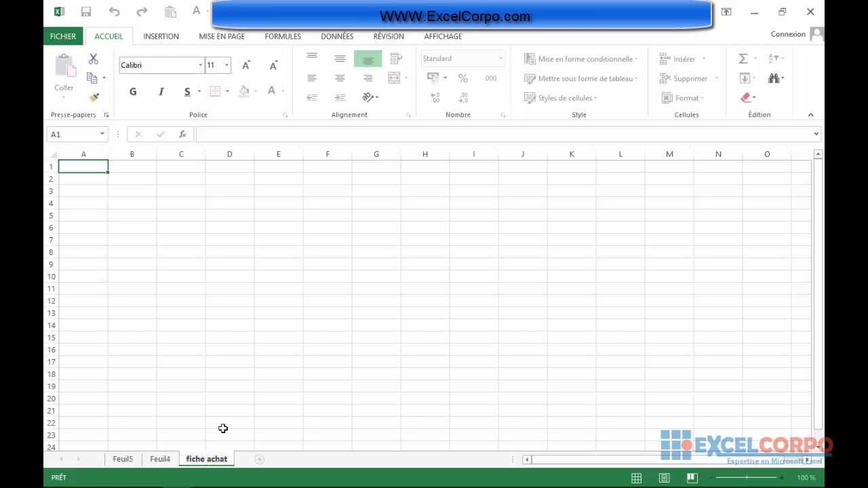The height and width of the screenshot is (488, 868).
Task: Click the merge and center icon
Action: click(394, 78)
